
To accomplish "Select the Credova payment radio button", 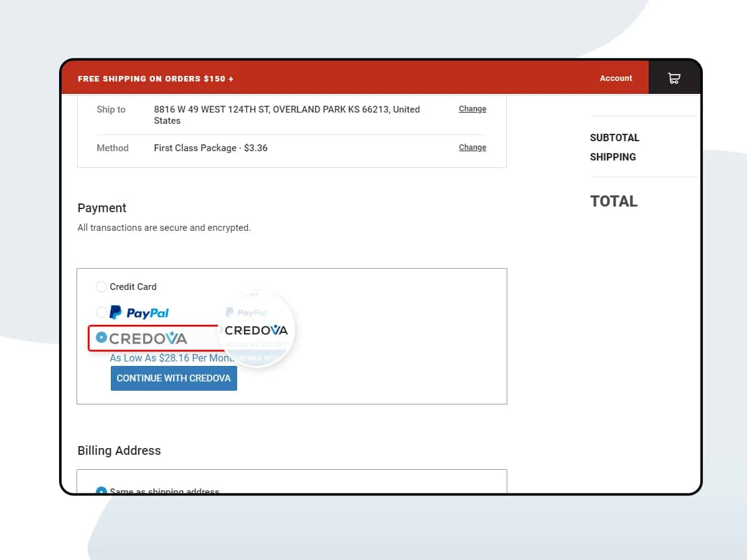I will click(101, 338).
